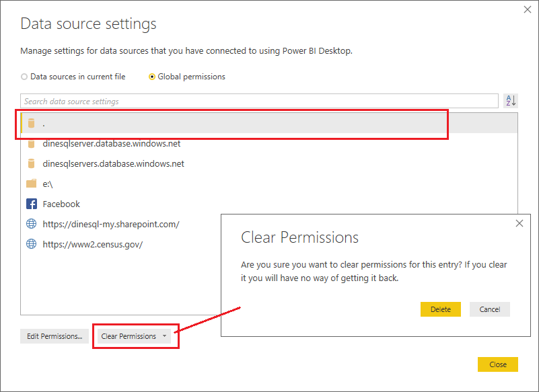This screenshot has height=392, width=539.
Task: Click the Edit Permissions button
Action: coord(54,336)
